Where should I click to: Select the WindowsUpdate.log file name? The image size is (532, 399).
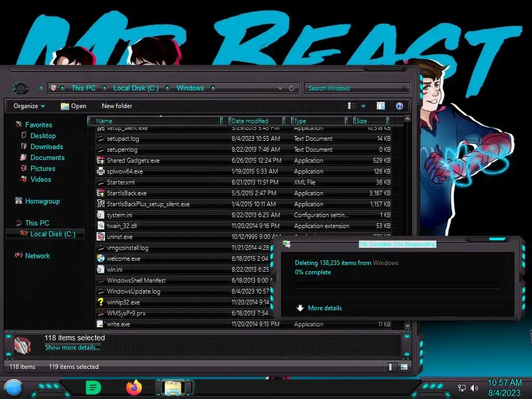point(134,291)
